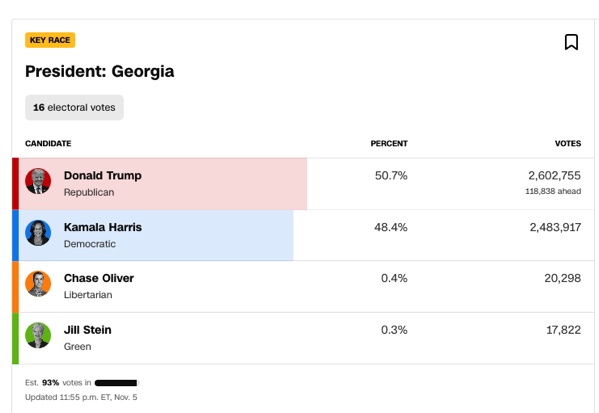Select the Donald Trump candidate name
599x413 pixels.
pos(103,175)
